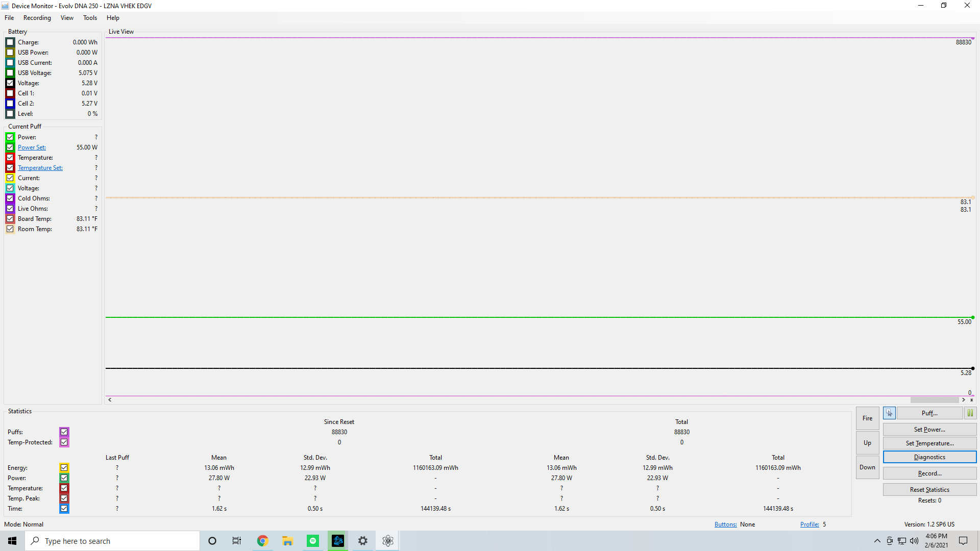Open Spotify from the taskbar

tap(313, 541)
